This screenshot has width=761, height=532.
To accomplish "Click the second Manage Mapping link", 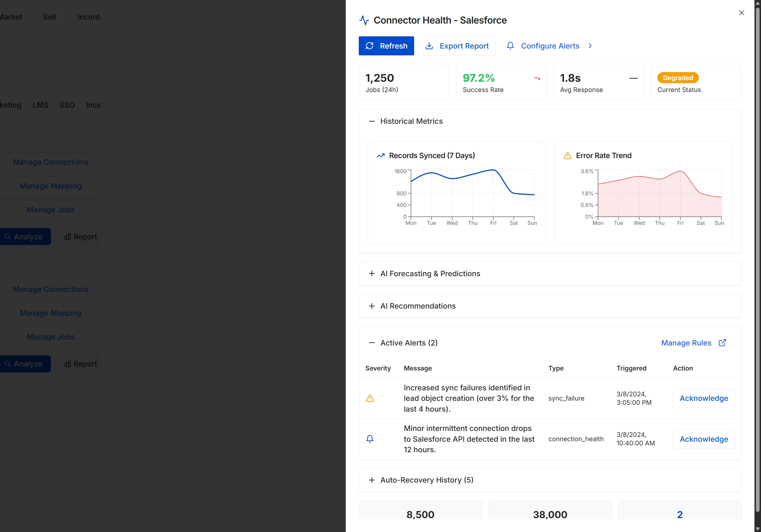I will [x=50, y=313].
